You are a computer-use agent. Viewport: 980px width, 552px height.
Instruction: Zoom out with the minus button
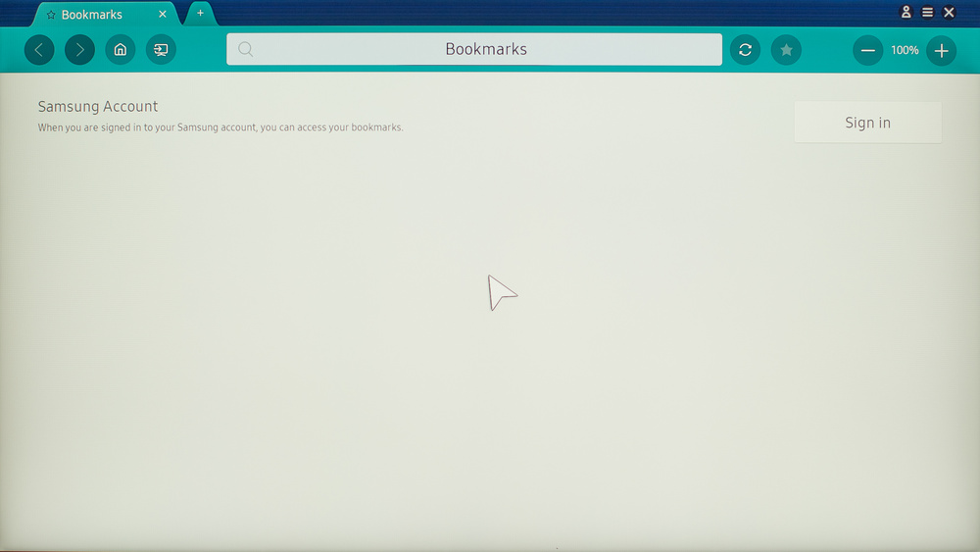click(867, 50)
